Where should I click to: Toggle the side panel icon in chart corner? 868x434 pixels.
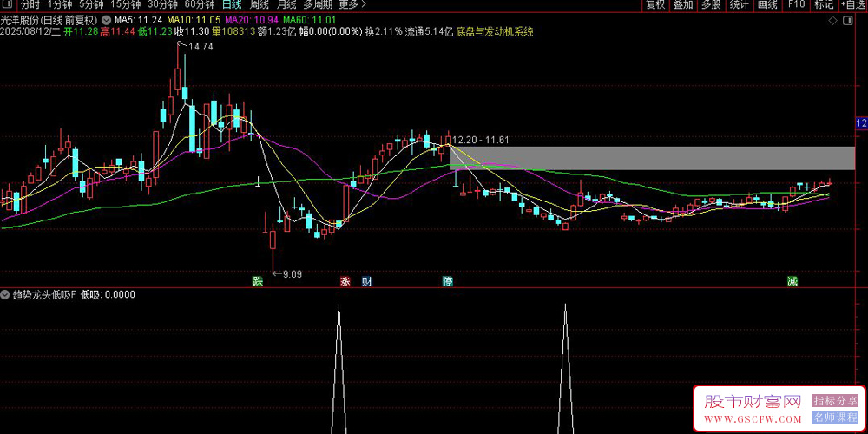(x=847, y=21)
